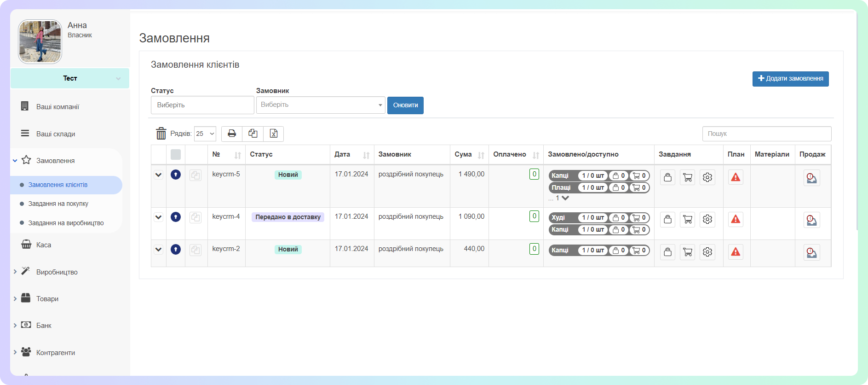Click the Додати замовлення button
Viewport: 868px width, 385px height.
pyautogui.click(x=790, y=79)
